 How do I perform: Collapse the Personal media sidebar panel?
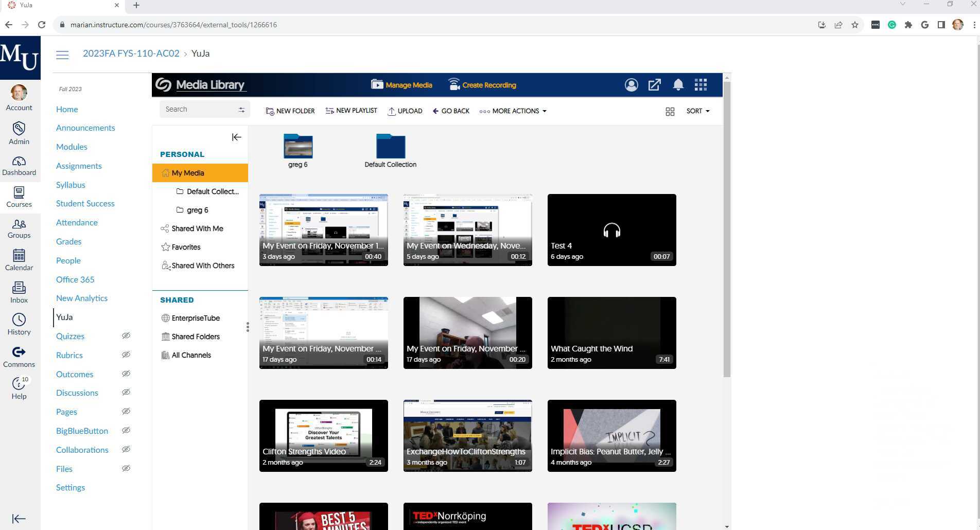coord(236,137)
